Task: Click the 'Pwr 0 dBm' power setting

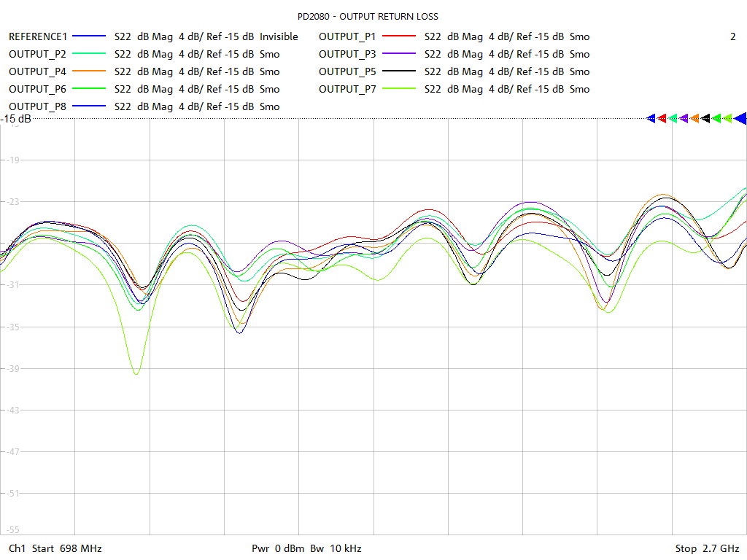Action: [278, 548]
